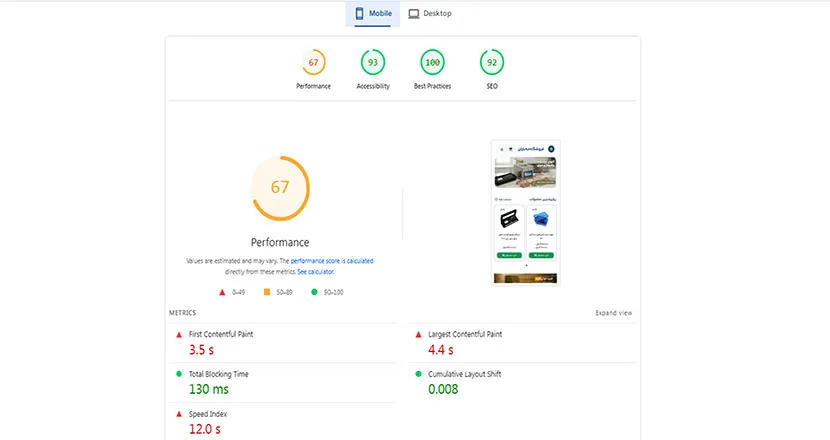Click the SEO score gauge 92
This screenshot has height=440, width=830.
click(490, 63)
